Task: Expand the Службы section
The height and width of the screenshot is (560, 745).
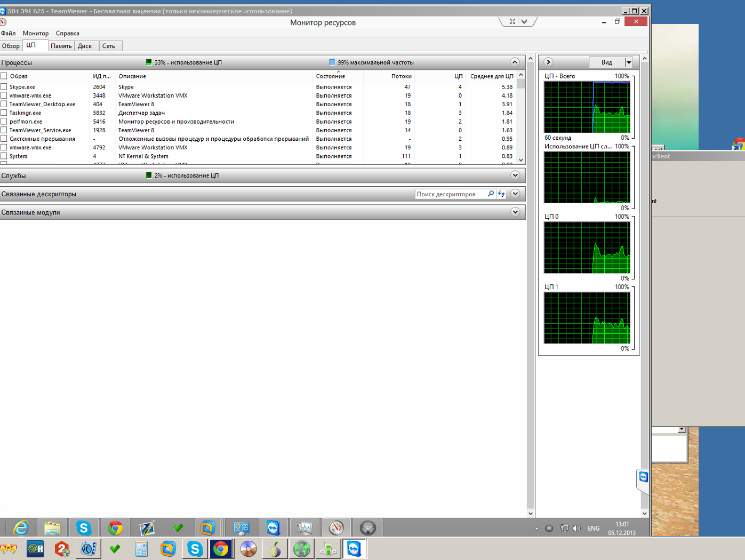Action: tap(515, 175)
